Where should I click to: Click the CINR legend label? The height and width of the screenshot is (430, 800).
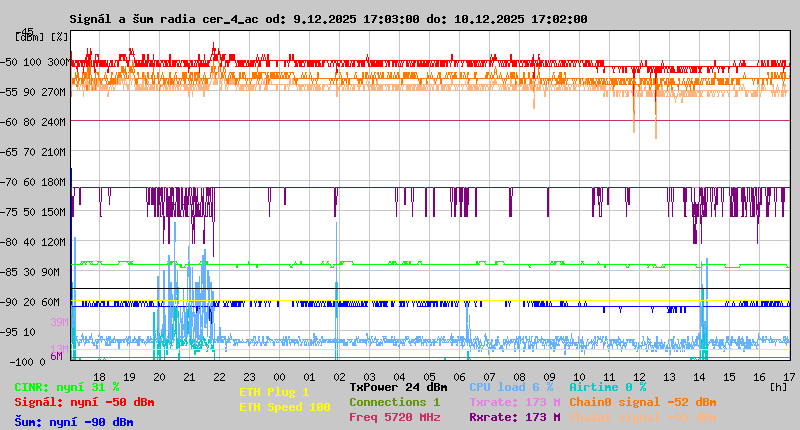(x=67, y=387)
